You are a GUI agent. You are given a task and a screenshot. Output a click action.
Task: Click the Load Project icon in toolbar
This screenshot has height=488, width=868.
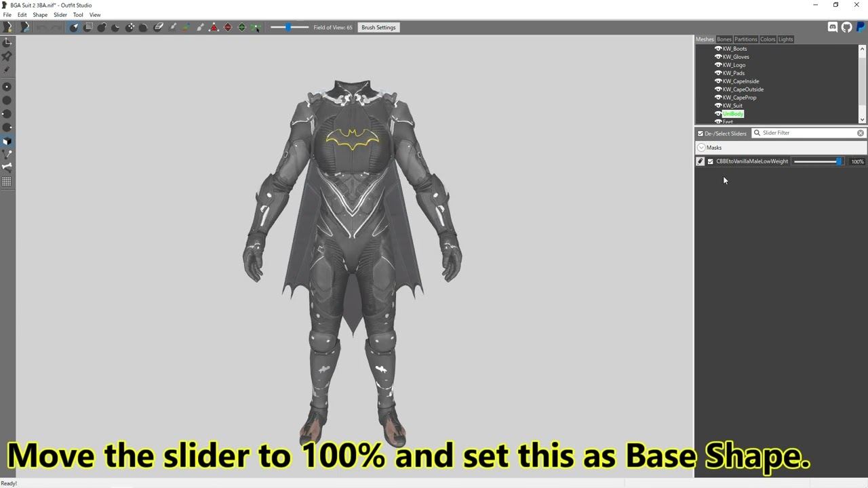point(25,27)
